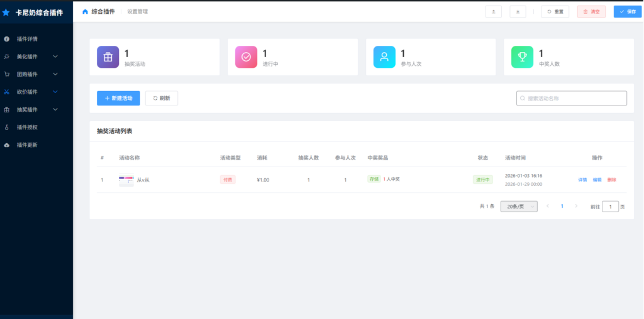Click the star logo in sidebar header
This screenshot has height=319, width=644.
[6, 12]
